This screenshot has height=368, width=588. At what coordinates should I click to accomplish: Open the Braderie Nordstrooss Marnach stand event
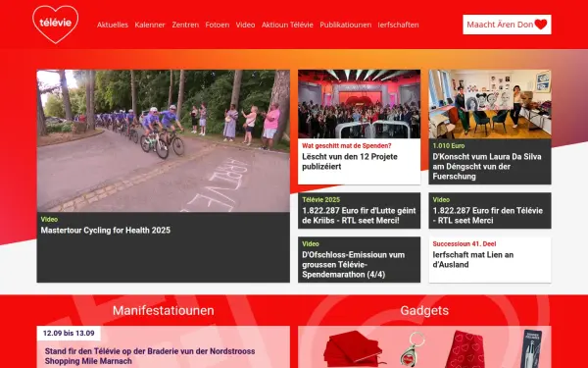point(150,356)
